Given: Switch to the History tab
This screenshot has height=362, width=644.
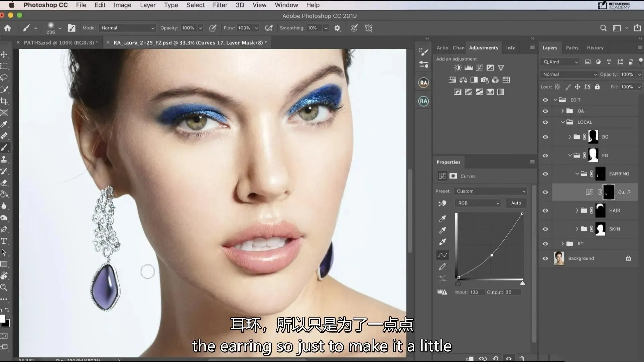Looking at the screenshot, I should (595, 48).
